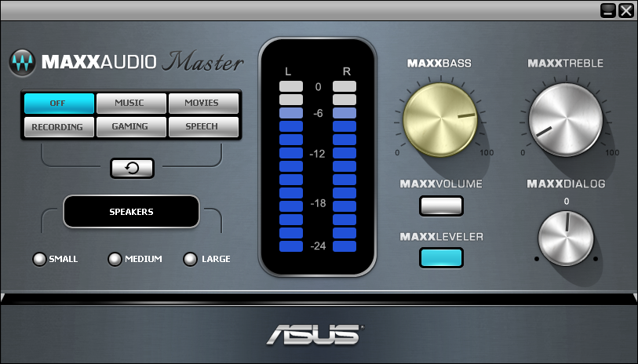The width and height of the screenshot is (638, 364).
Task: Click the gold MaxxBass knob
Action: (440, 119)
